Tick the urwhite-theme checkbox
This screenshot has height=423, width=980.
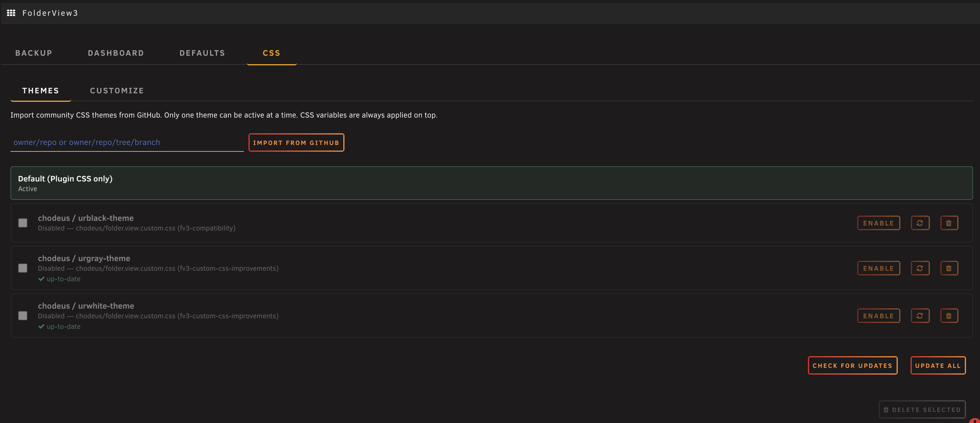[x=23, y=316]
